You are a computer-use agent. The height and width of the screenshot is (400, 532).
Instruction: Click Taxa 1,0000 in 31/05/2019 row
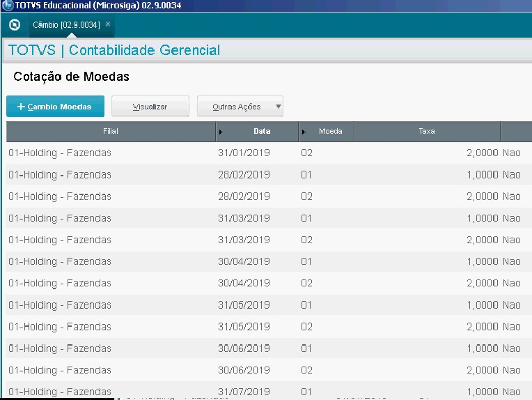[x=482, y=305]
